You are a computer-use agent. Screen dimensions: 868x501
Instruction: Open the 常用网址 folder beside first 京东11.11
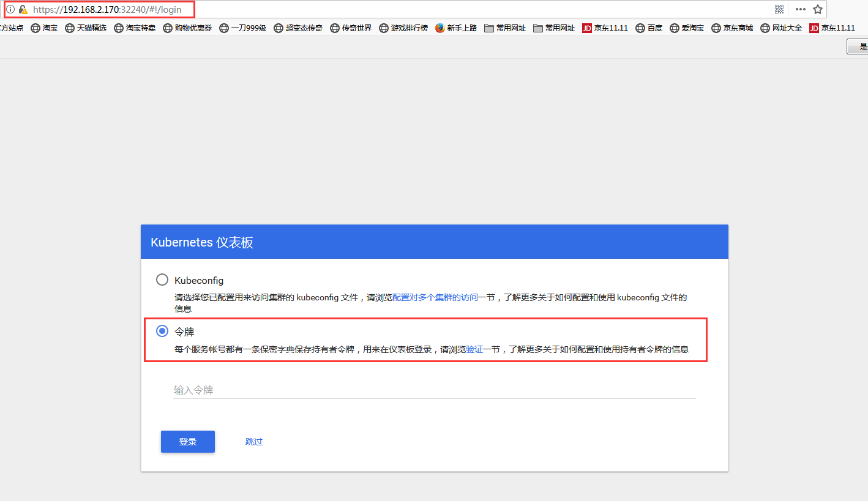click(x=554, y=28)
